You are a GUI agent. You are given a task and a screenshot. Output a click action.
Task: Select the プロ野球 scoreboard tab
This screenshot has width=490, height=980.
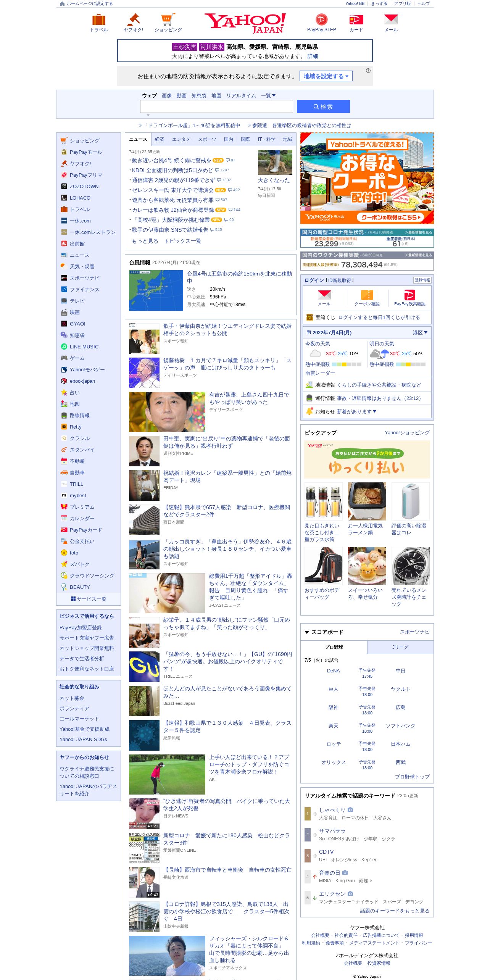(334, 647)
